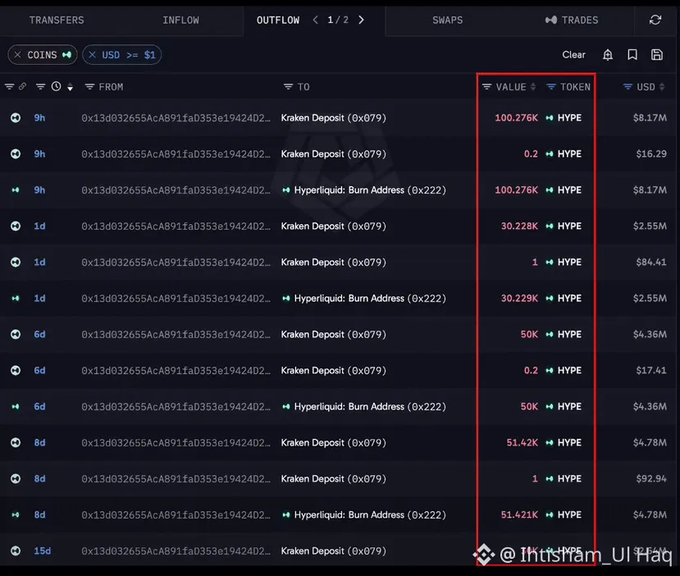Viewport: 680px width, 576px height.
Task: Click USD amount $16.29
Action: coord(651,154)
